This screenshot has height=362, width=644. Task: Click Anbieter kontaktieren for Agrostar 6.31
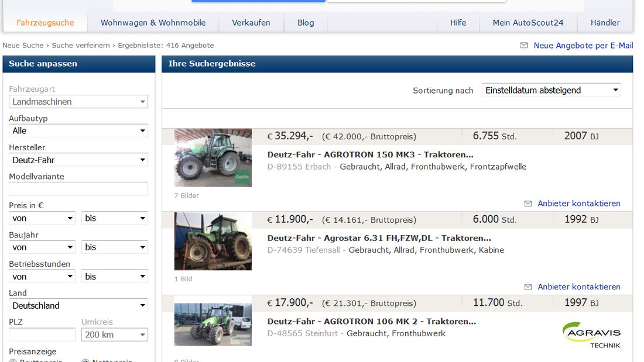click(578, 287)
